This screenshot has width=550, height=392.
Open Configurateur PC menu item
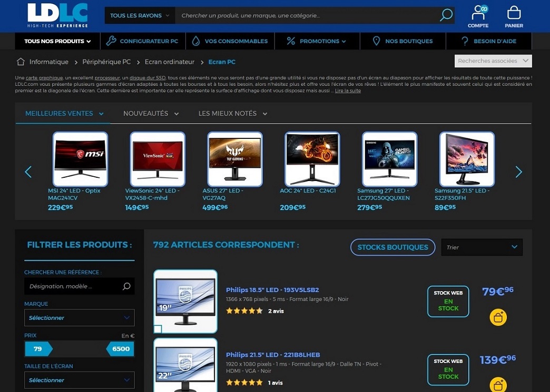(x=143, y=41)
